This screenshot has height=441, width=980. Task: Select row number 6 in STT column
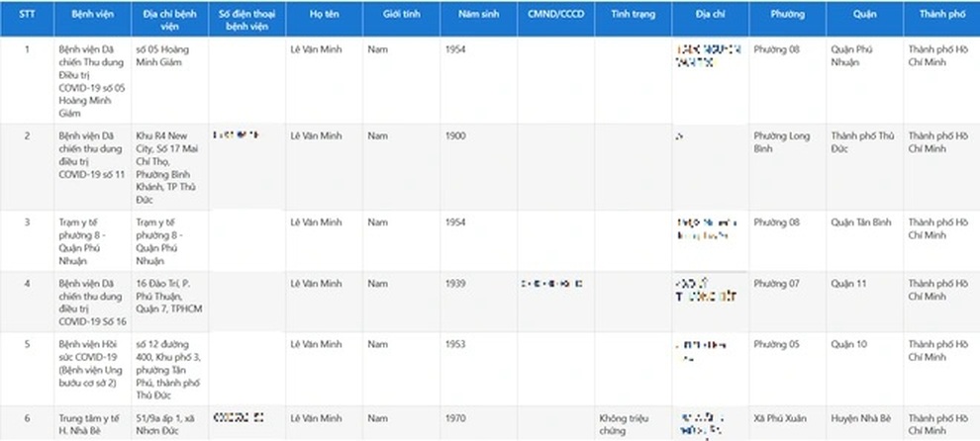[27, 418]
